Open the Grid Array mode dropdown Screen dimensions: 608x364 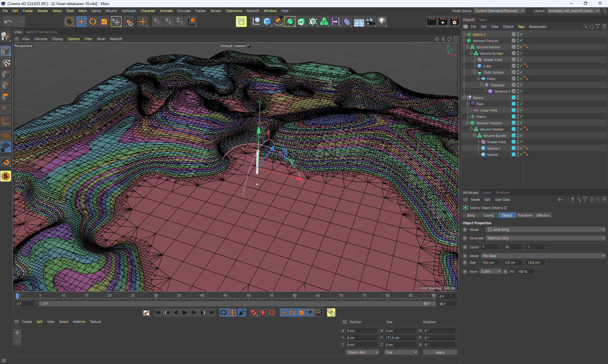pyautogui.click(x=545, y=230)
